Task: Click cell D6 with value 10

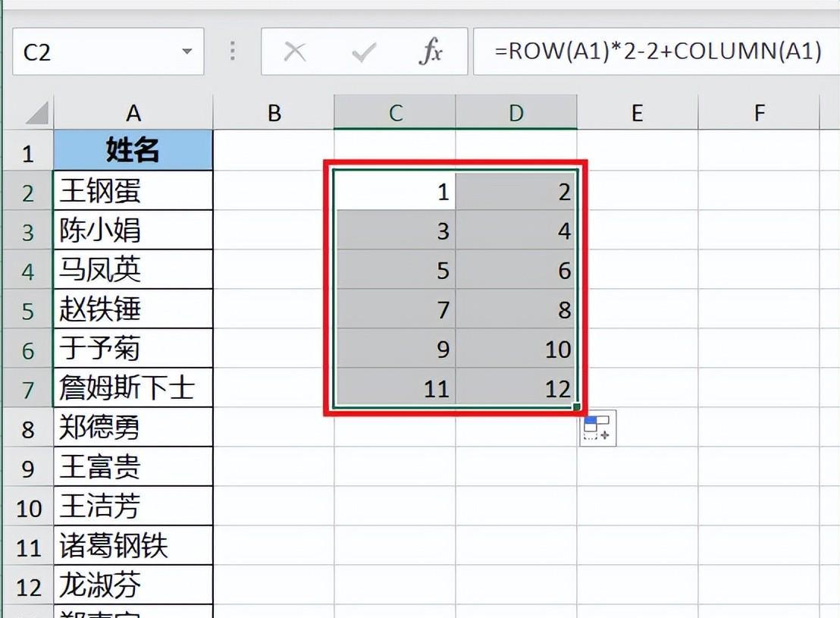Action: coord(516,348)
